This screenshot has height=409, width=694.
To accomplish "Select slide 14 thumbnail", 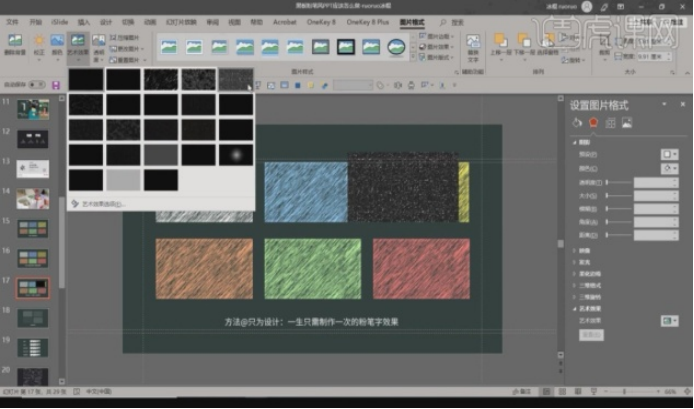I will coord(33,199).
